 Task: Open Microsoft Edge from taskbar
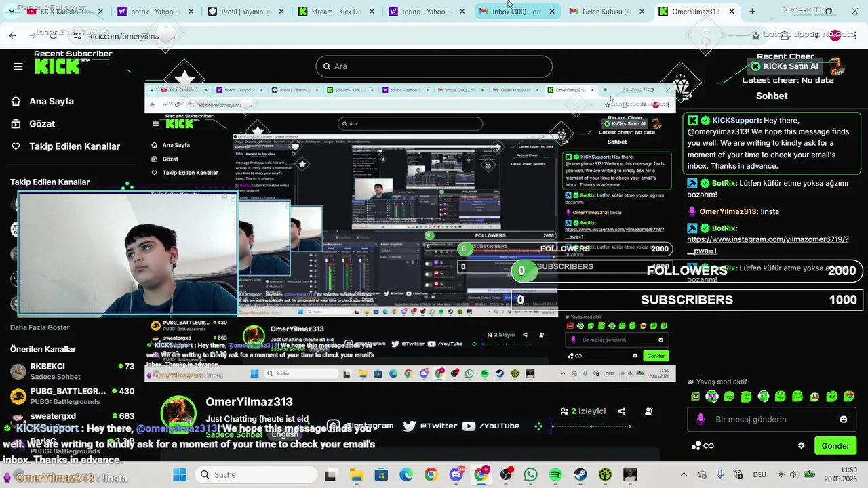406,474
